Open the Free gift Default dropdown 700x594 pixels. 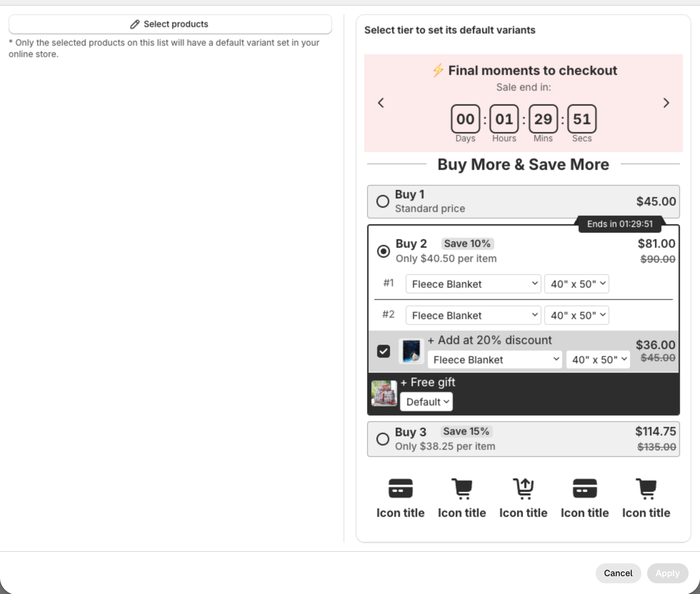[426, 402]
